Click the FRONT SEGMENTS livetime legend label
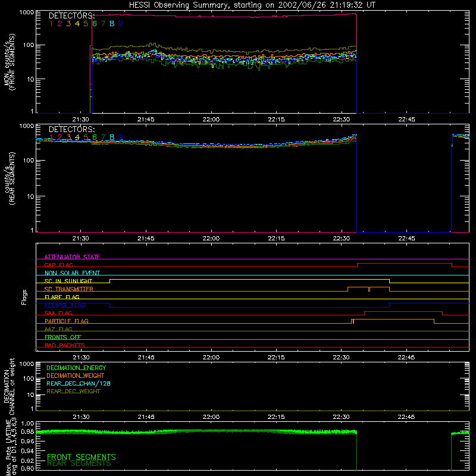This screenshot has height=476, width=476. point(82,457)
